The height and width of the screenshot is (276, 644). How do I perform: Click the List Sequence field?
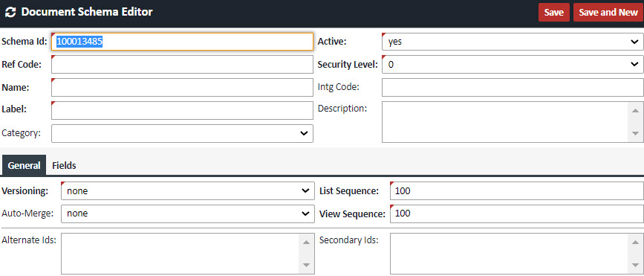(x=517, y=191)
